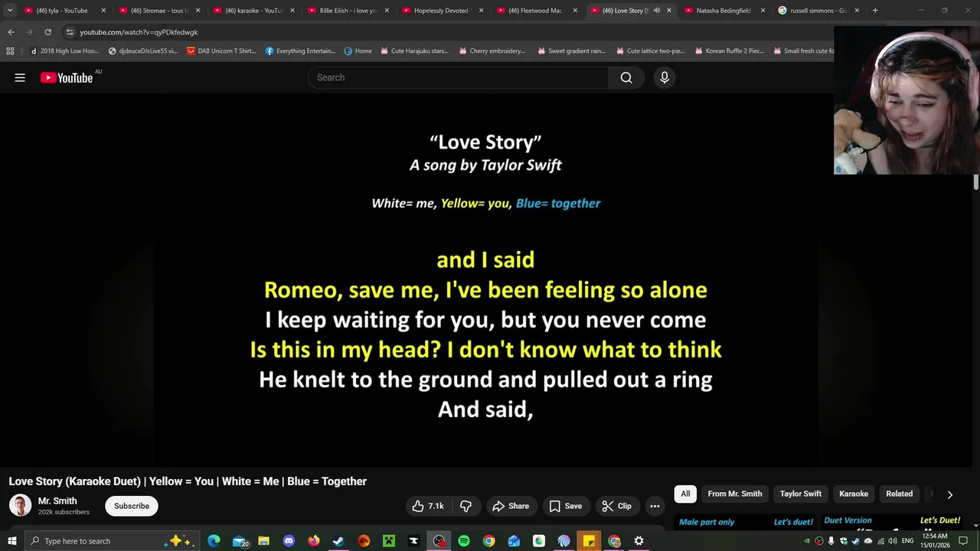Click the taskbar search box
The width and height of the screenshot is (980, 551).
click(x=112, y=541)
